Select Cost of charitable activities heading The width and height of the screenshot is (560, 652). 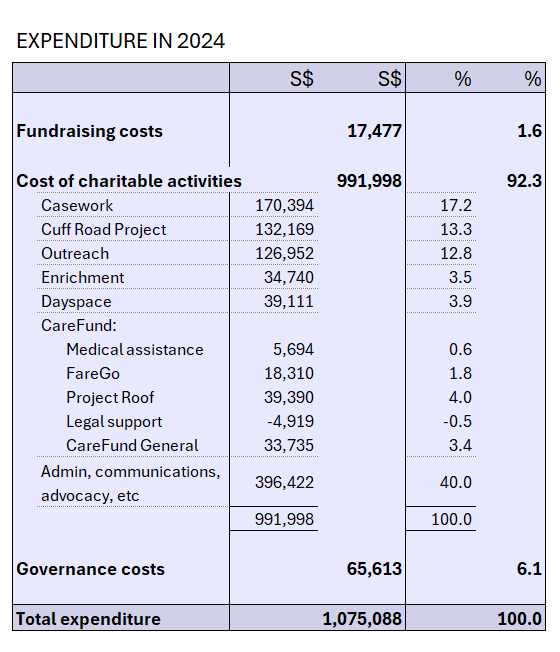tap(129, 181)
